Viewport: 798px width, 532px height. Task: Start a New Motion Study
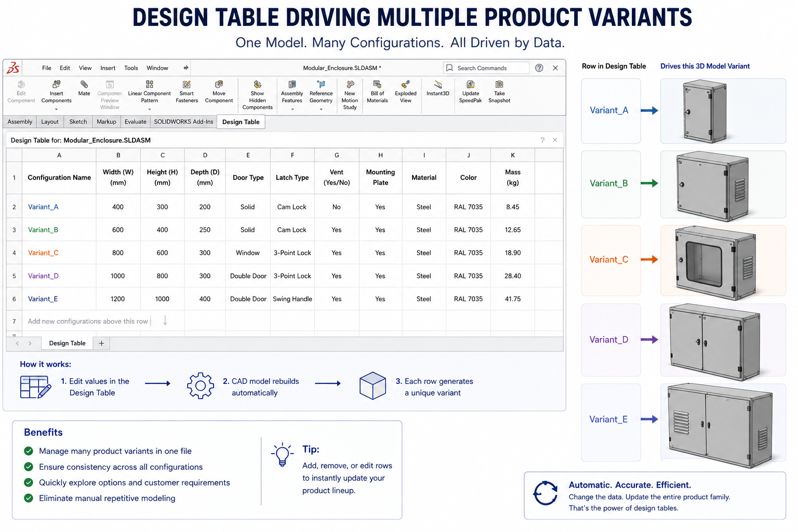[350, 95]
